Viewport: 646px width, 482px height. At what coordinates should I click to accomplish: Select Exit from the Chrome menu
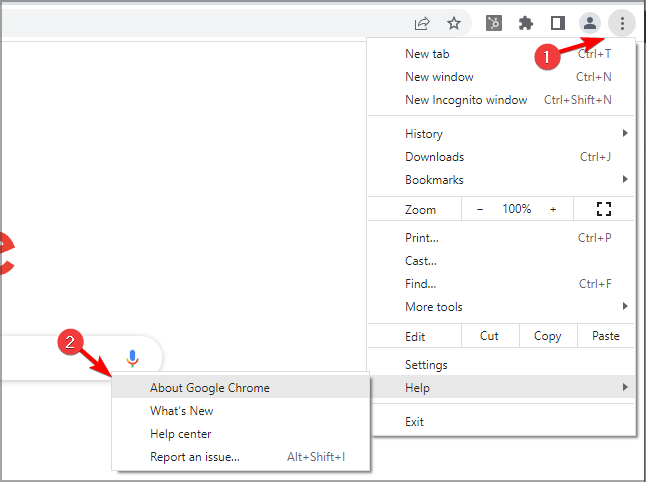pyautogui.click(x=501, y=421)
